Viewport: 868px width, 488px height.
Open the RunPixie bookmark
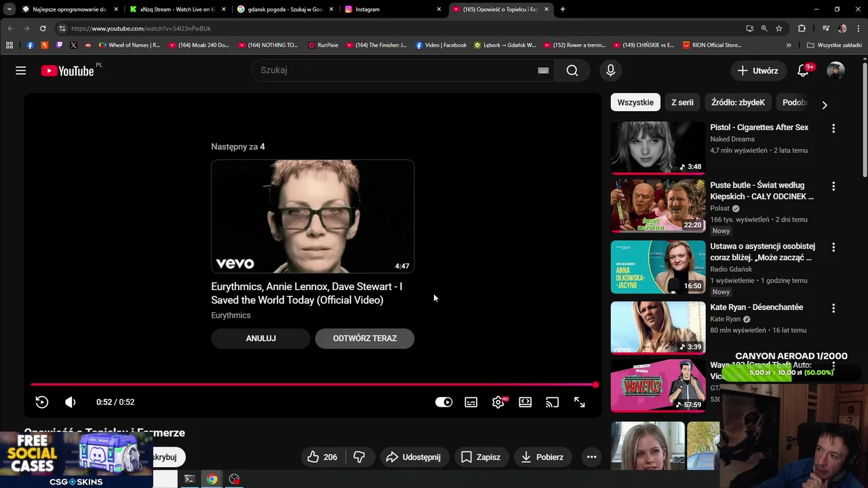click(x=323, y=45)
